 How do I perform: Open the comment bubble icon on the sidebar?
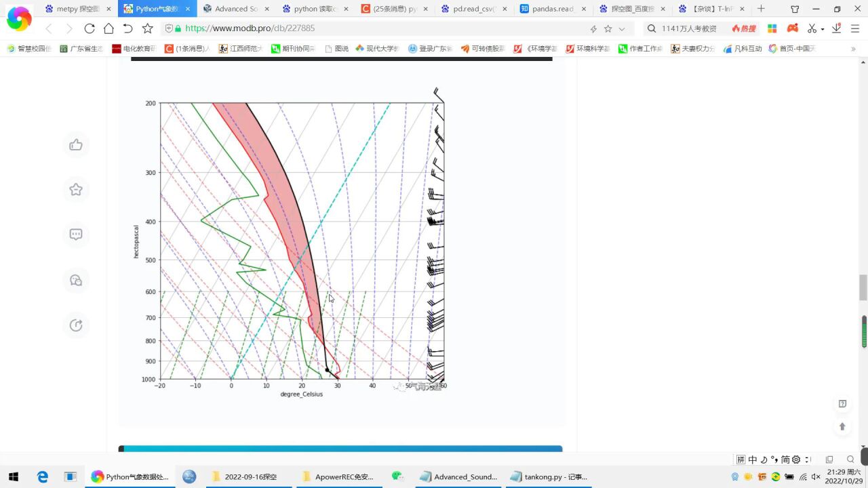[x=76, y=235]
